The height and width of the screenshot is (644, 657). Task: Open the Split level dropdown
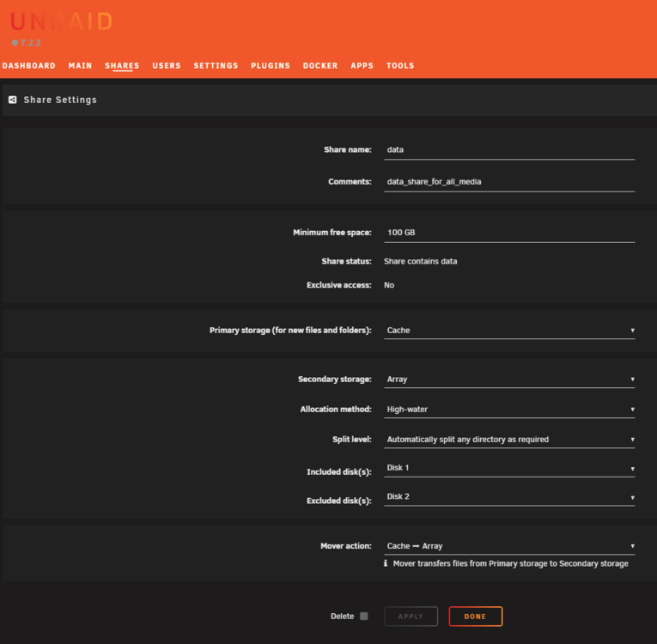(509, 440)
